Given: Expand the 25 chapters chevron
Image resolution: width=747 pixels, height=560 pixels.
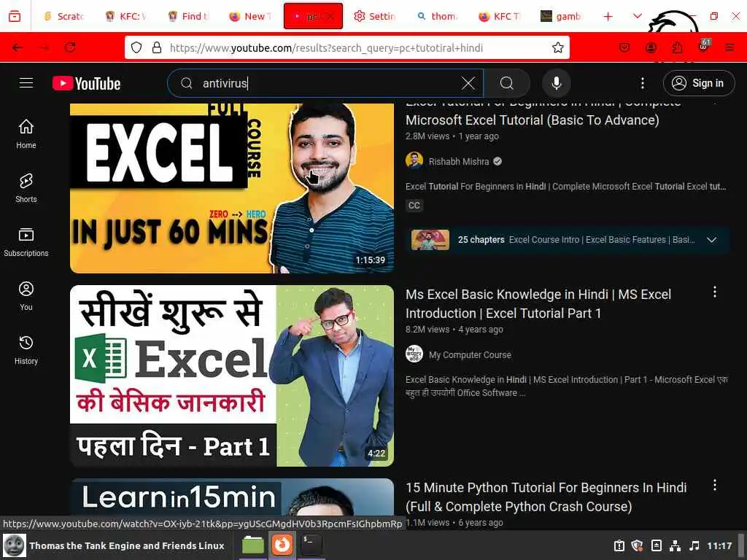Looking at the screenshot, I should (x=711, y=239).
